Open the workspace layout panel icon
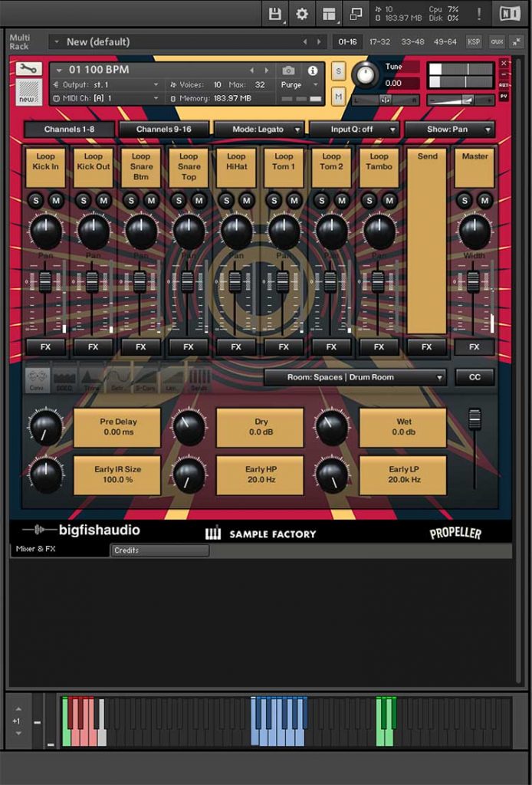Screen dimensions: 532x785 click(329, 14)
